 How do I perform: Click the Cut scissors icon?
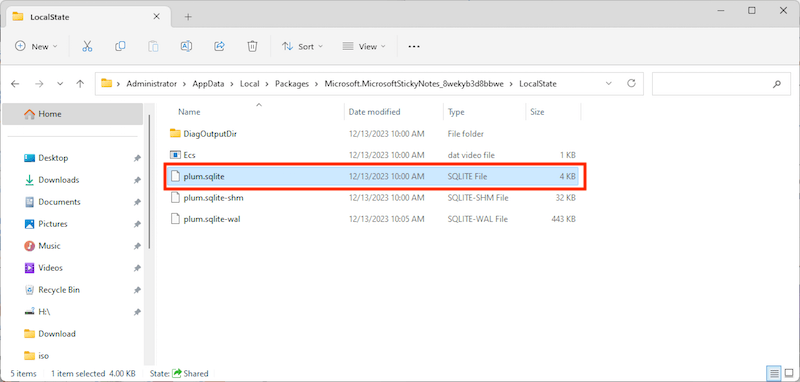pos(87,46)
